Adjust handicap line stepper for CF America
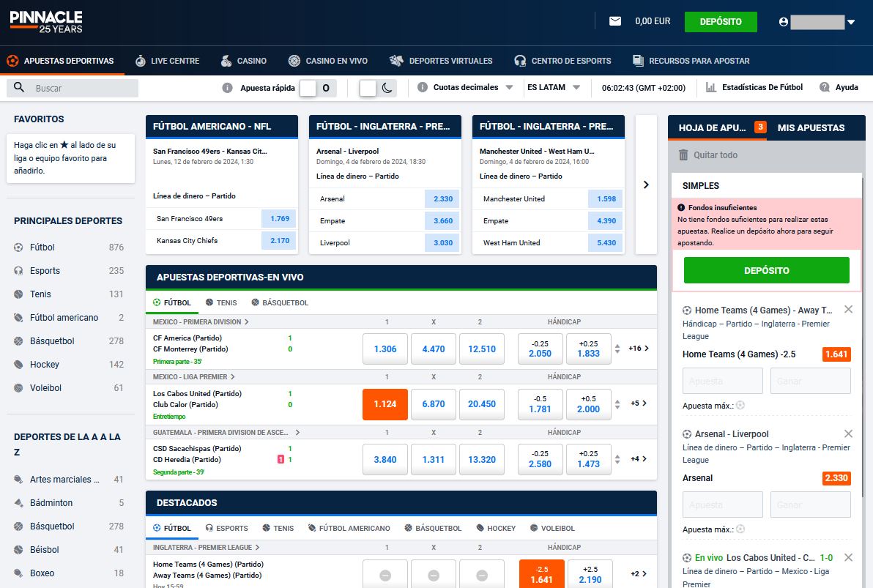 pyautogui.click(x=617, y=349)
